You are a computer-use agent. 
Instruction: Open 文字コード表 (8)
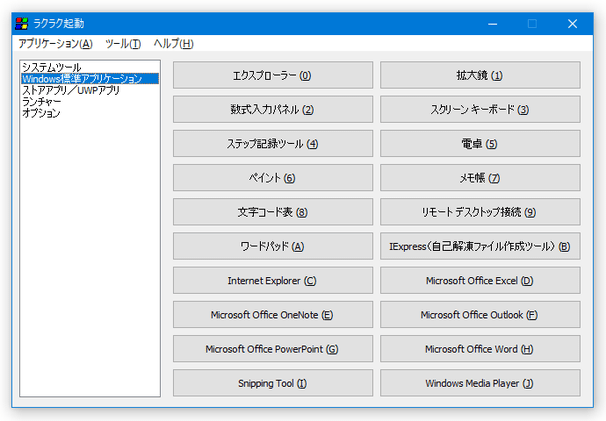(x=273, y=212)
